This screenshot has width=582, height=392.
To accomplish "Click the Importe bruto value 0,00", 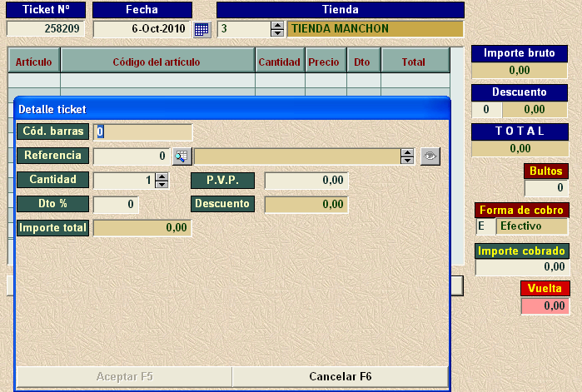I will pyautogui.click(x=520, y=71).
